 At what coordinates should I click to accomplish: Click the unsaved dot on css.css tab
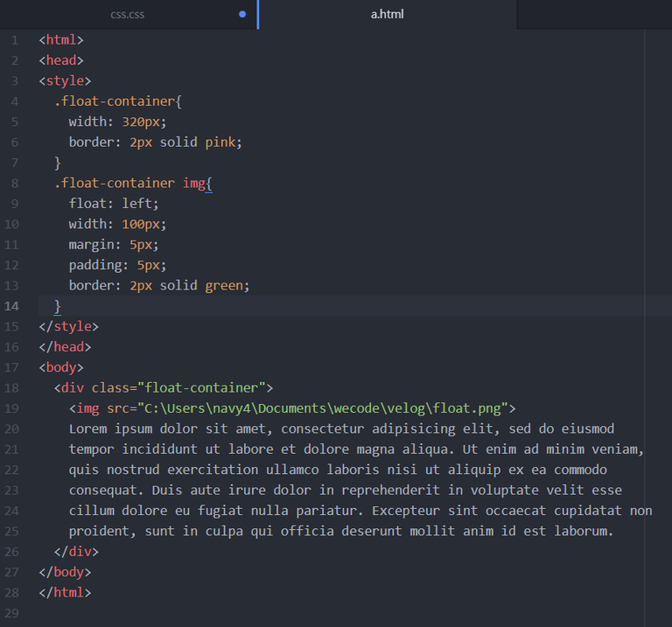[242, 14]
